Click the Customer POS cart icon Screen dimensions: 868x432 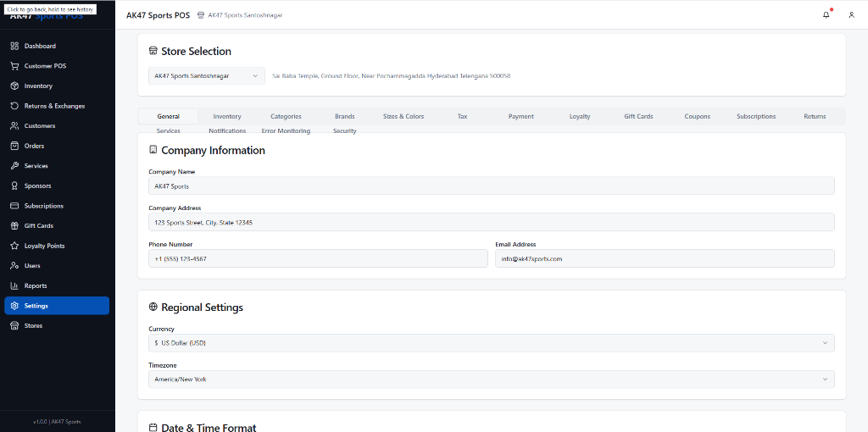click(x=14, y=66)
